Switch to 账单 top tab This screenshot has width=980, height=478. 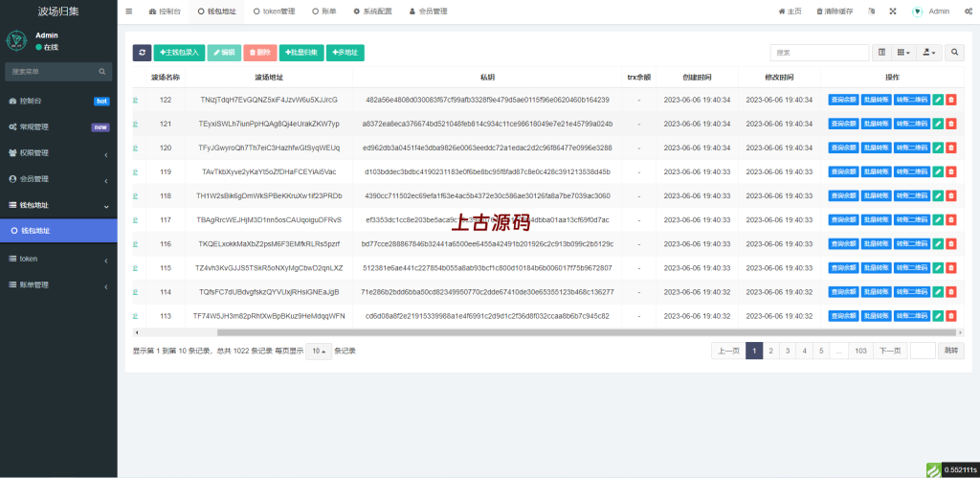coord(323,11)
